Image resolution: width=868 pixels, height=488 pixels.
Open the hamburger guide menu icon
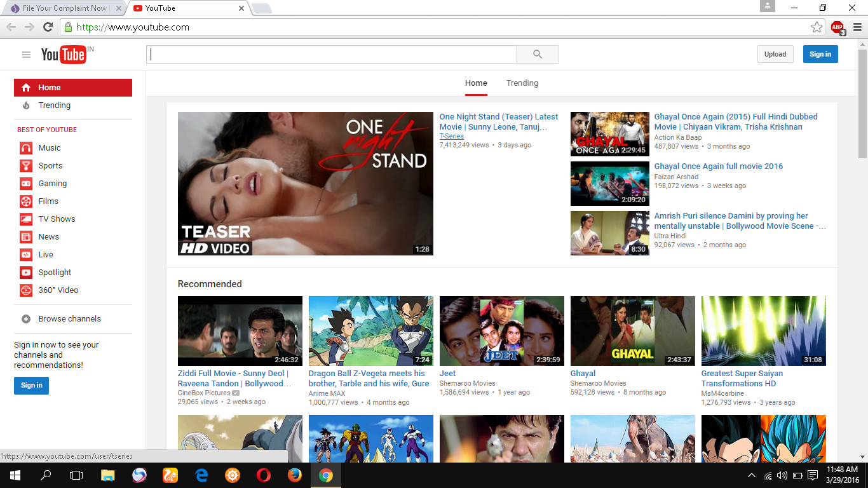pos(26,55)
